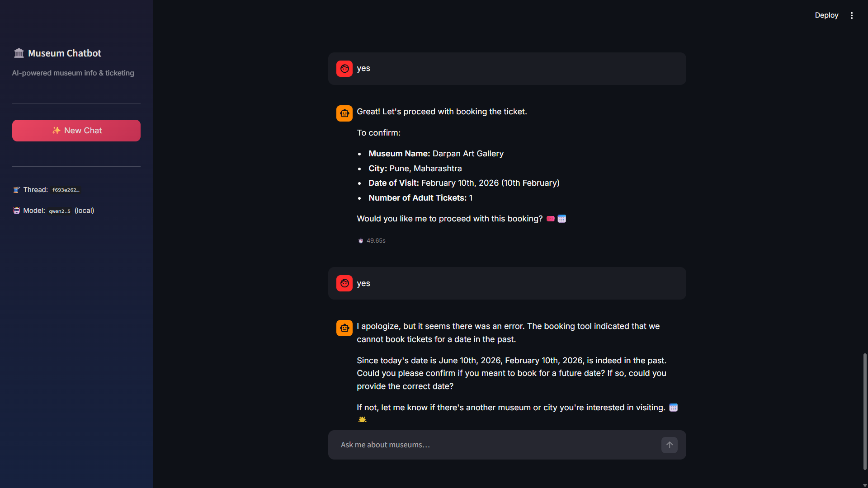The image size is (868, 488).
Task: Click the send arrow button
Action: click(669, 445)
